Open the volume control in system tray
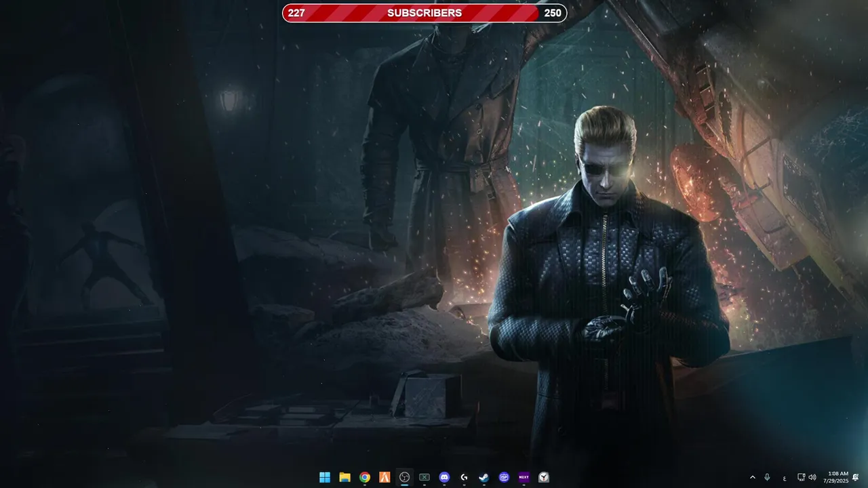This screenshot has height=488, width=868. tap(812, 477)
